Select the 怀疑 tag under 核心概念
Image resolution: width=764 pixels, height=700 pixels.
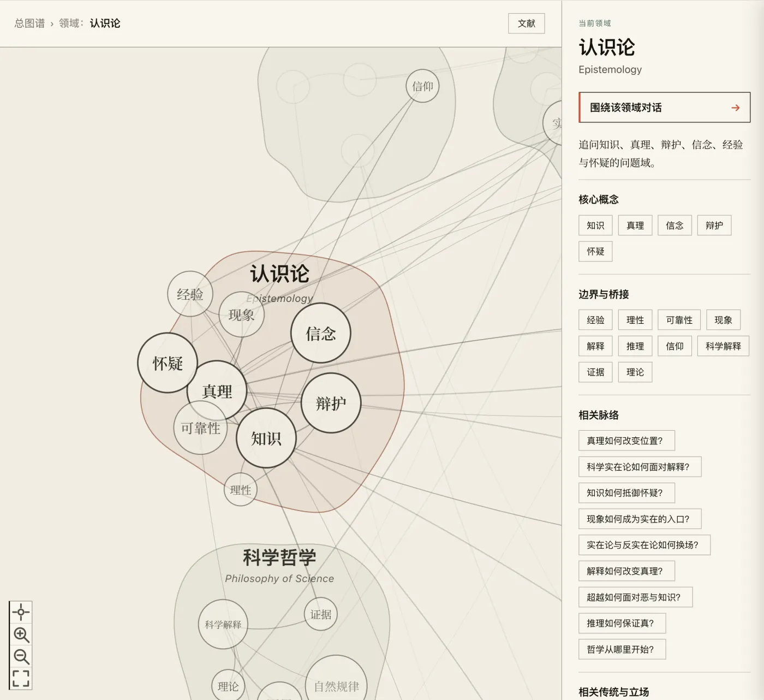pos(595,252)
